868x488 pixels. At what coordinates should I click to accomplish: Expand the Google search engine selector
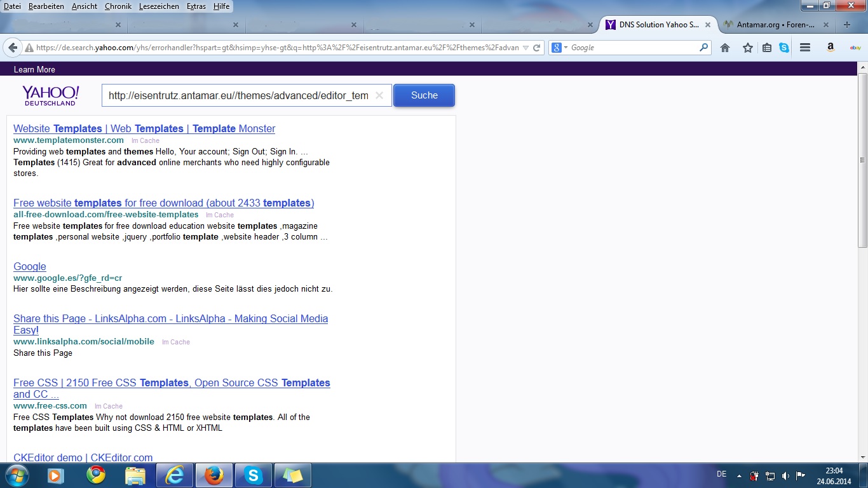[x=559, y=48]
